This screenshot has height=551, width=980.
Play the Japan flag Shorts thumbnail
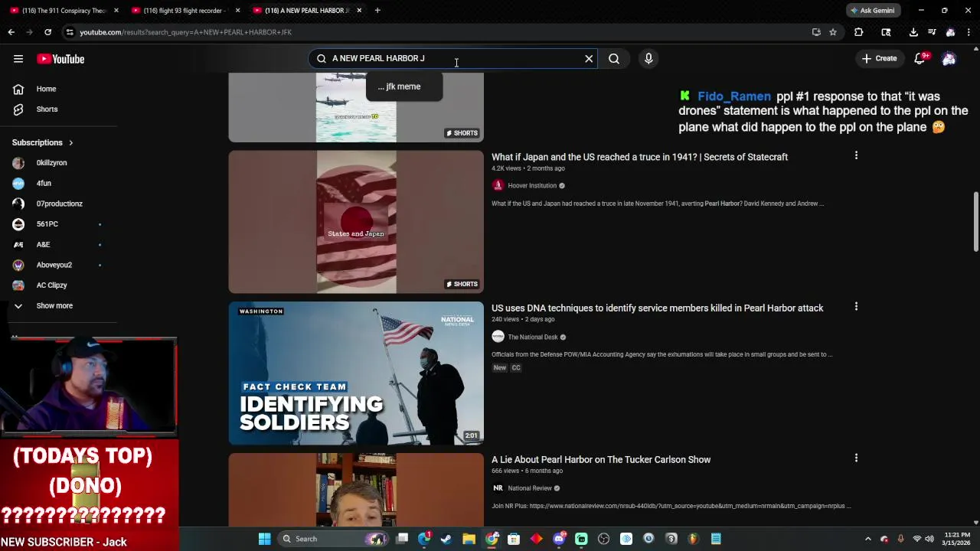point(356,222)
